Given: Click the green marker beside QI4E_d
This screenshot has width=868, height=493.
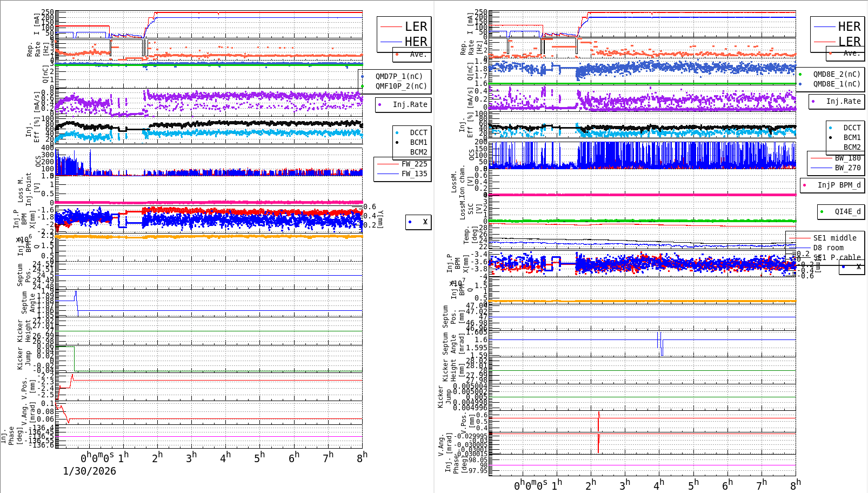Looking at the screenshot, I should [x=822, y=211].
